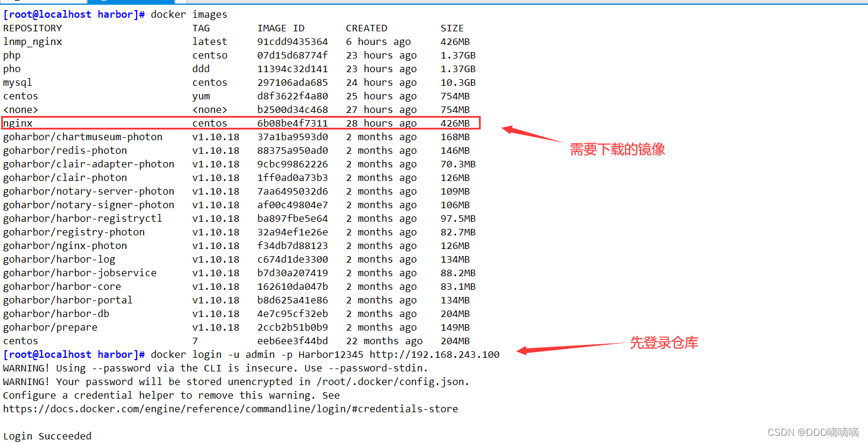
Task: Open the docs.docker.com credentials-store link
Action: click(x=231, y=409)
